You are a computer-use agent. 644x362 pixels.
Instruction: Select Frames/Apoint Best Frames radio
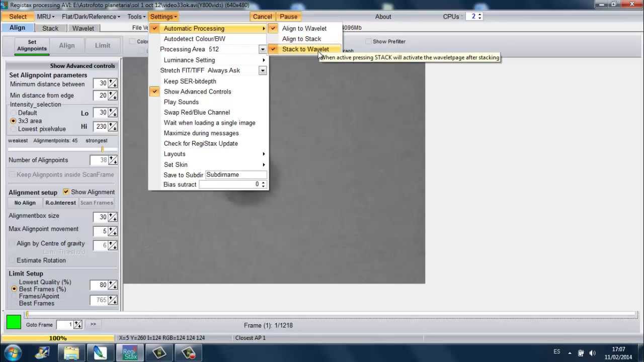(14, 296)
